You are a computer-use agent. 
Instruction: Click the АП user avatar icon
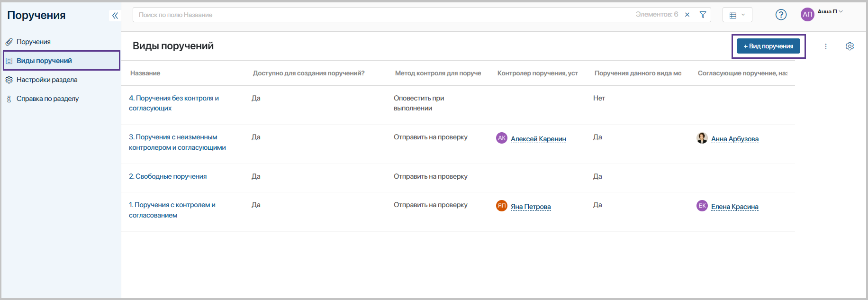pyautogui.click(x=807, y=15)
